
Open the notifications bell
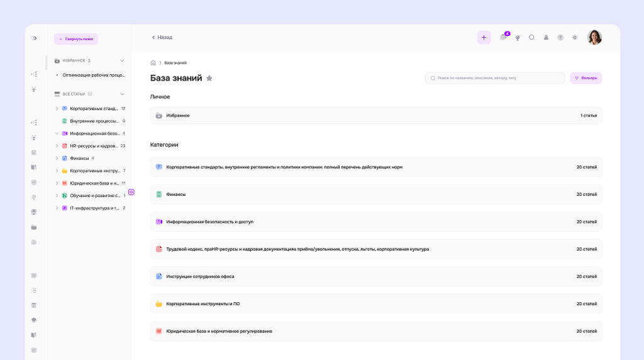click(546, 38)
